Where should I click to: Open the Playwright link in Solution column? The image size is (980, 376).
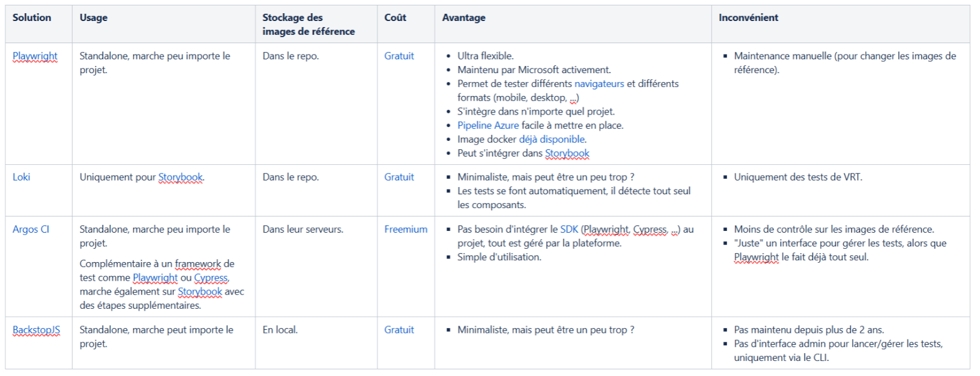tap(35, 56)
